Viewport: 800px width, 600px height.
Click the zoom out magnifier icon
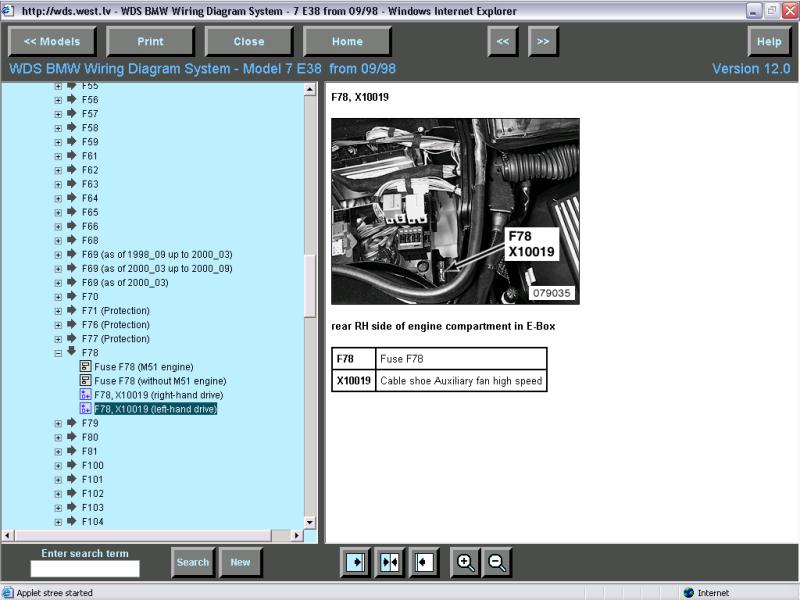point(497,563)
